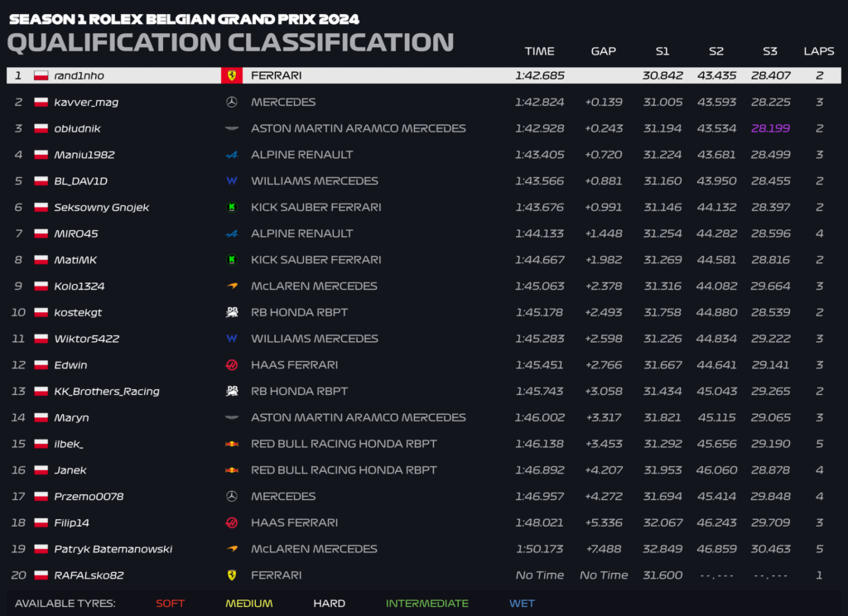Click the ASTON MARTIN ARAMCO MERCEDES team name for Maryn
Image resolution: width=848 pixels, height=616 pixels.
click(x=358, y=418)
